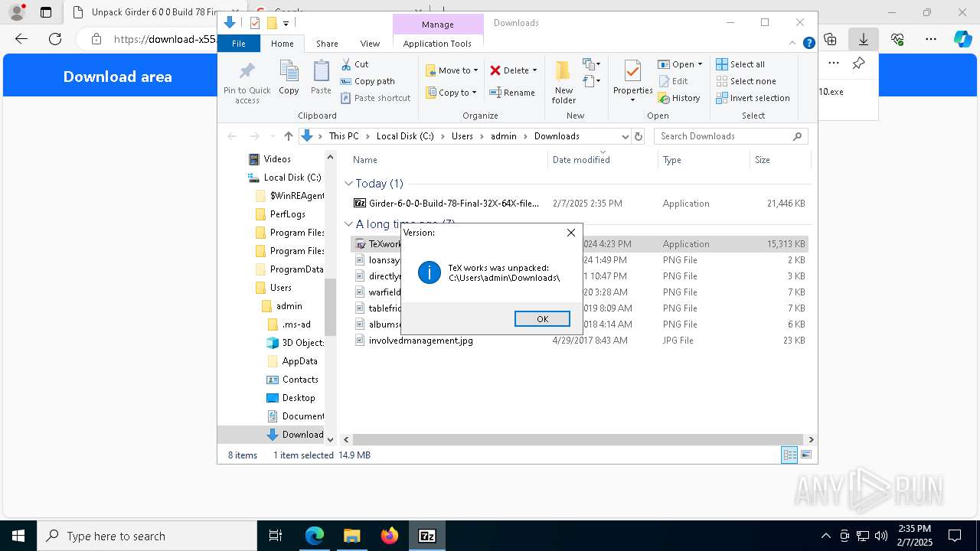
Task: Open the Copy to dropdown
Action: click(451, 93)
